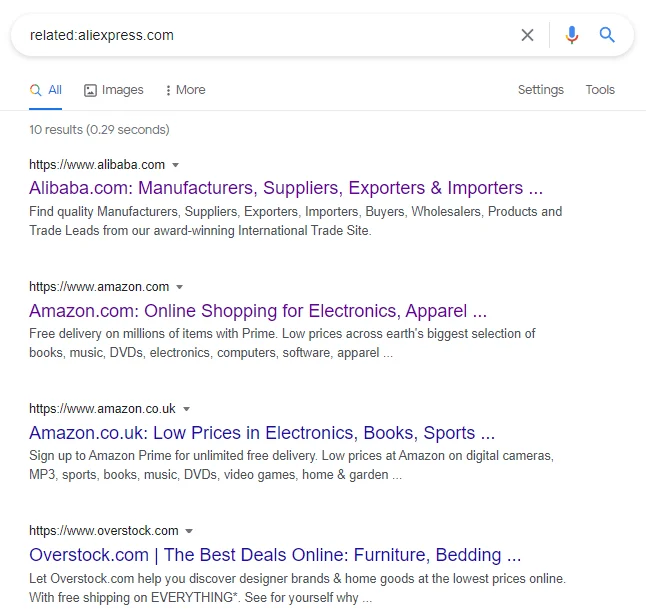
Task: Expand alibaba.com URL dropdown arrow
Action: pyautogui.click(x=176, y=164)
